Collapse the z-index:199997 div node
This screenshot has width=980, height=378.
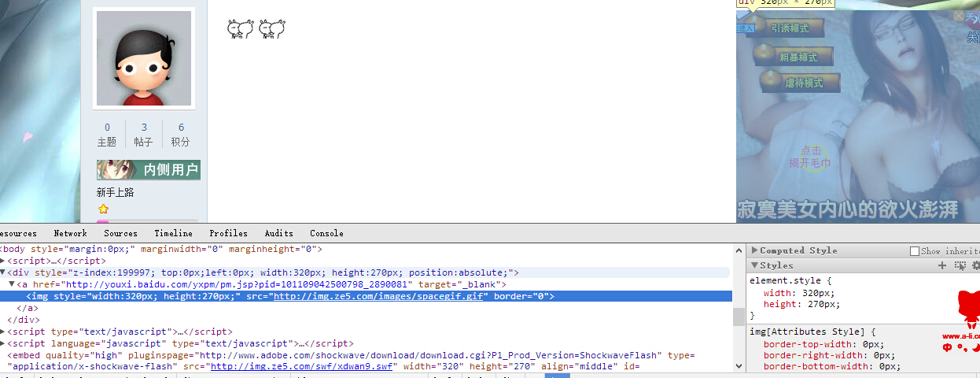[2, 272]
